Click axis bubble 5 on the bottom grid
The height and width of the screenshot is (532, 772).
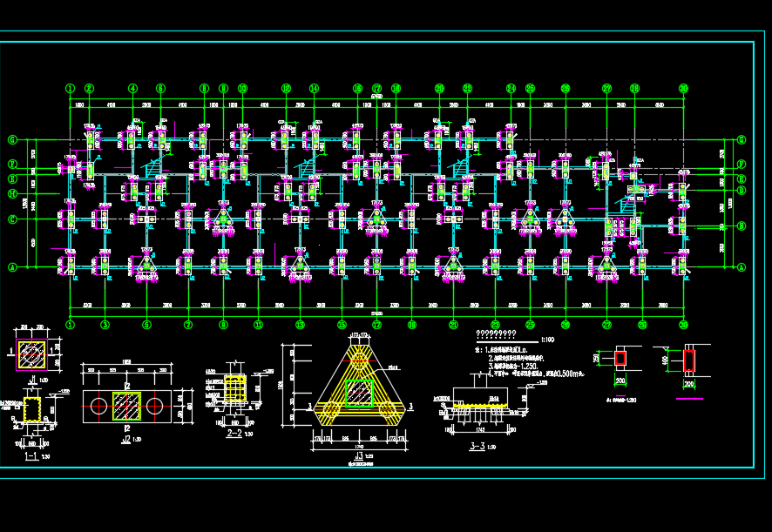[x=146, y=325]
